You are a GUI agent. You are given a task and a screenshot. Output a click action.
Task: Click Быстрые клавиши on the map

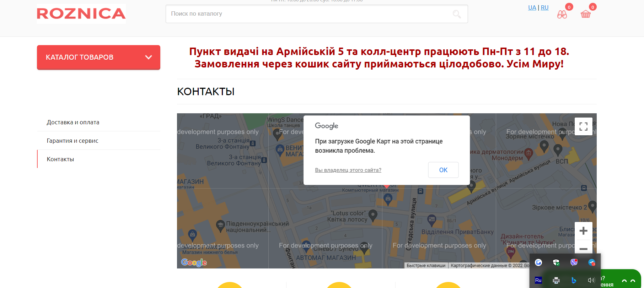426,266
